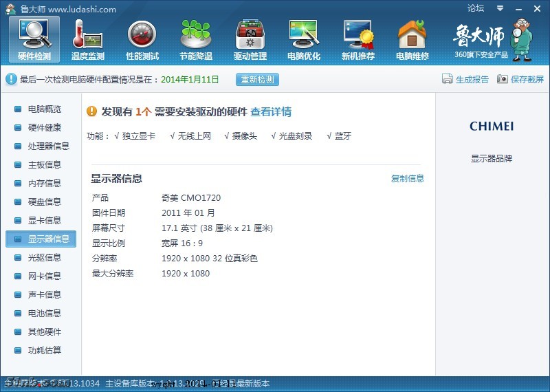Launch the 电脑优化 optimization tool
The width and height of the screenshot is (550, 392).
(304, 40)
